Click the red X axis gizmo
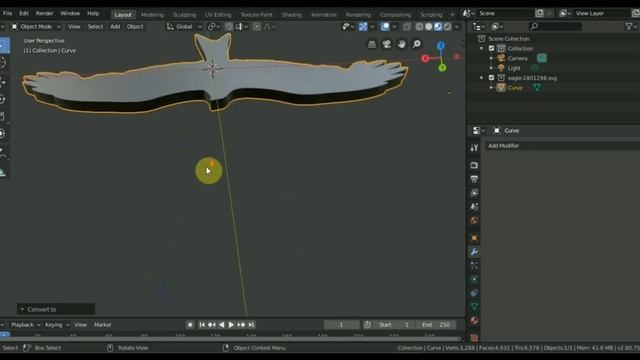 tap(425, 58)
